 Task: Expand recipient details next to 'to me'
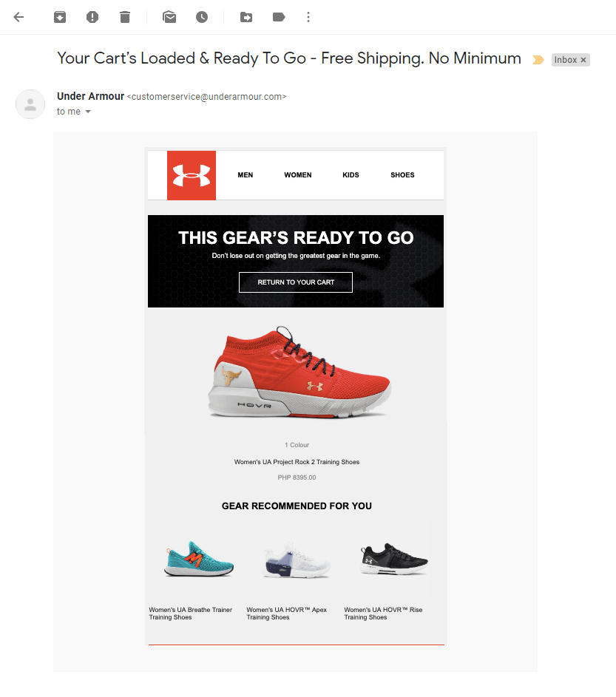88,112
